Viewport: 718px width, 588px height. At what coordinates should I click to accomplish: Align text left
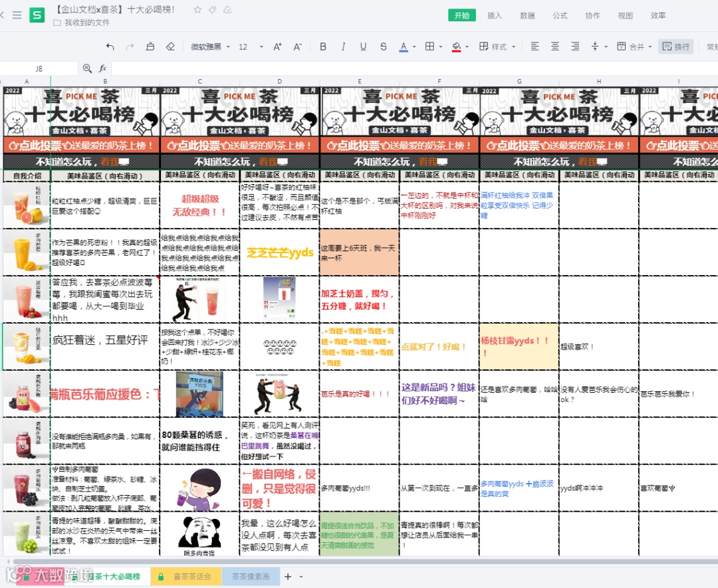click(x=535, y=47)
